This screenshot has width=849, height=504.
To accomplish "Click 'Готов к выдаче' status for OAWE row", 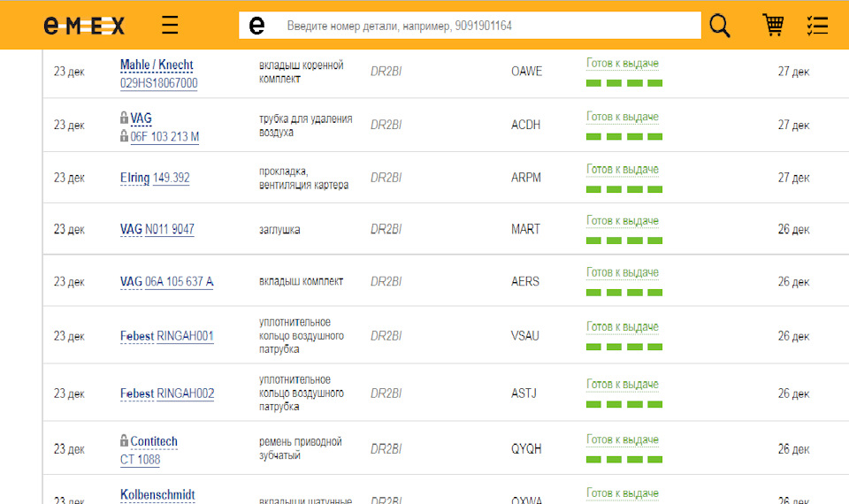I will 623,64.
